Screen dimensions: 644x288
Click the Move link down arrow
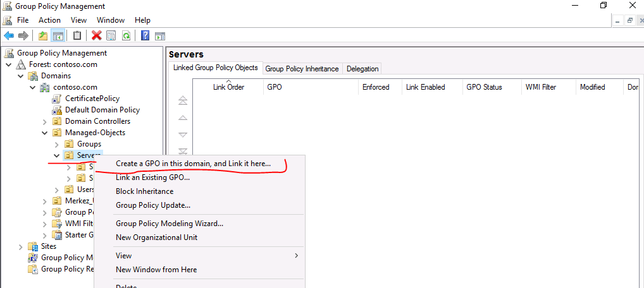pyautogui.click(x=183, y=135)
